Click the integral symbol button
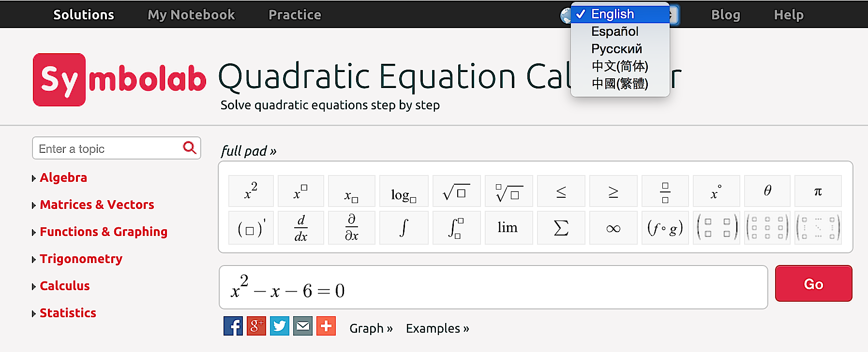Viewport: 868px width, 352px height. [404, 228]
